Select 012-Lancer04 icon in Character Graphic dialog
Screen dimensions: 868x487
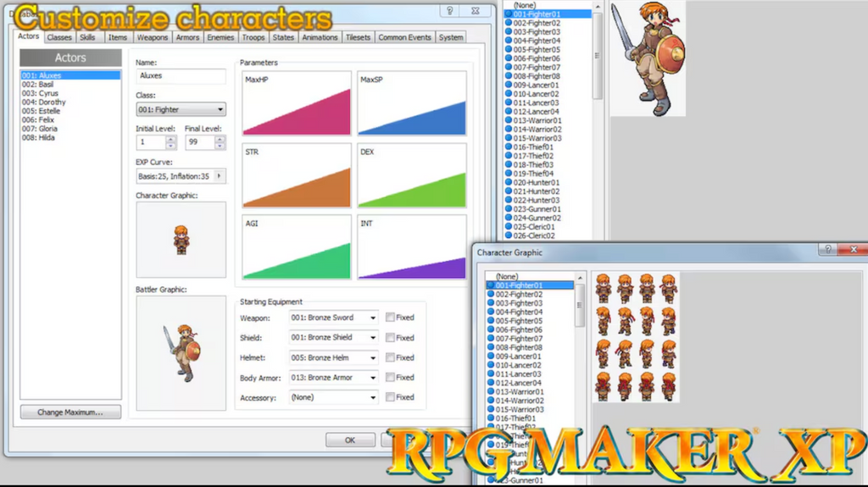click(491, 383)
